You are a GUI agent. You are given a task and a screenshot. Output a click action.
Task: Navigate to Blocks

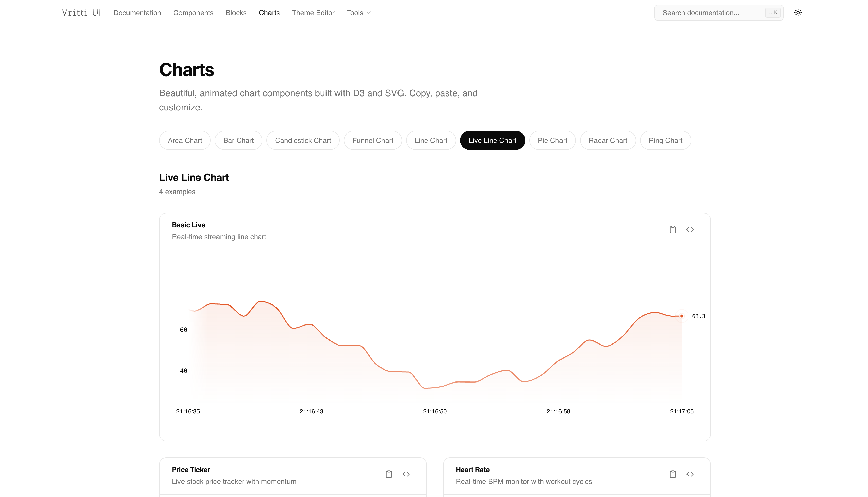point(236,13)
